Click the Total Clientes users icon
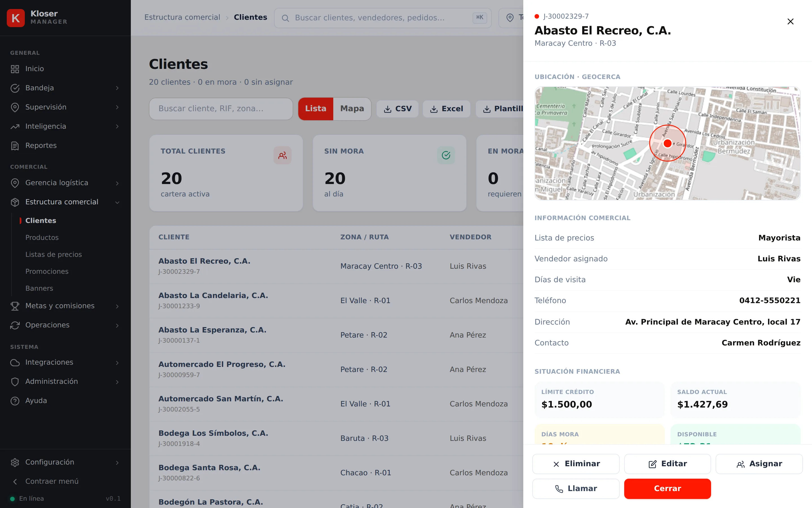Image resolution: width=812 pixels, height=508 pixels. point(282,155)
